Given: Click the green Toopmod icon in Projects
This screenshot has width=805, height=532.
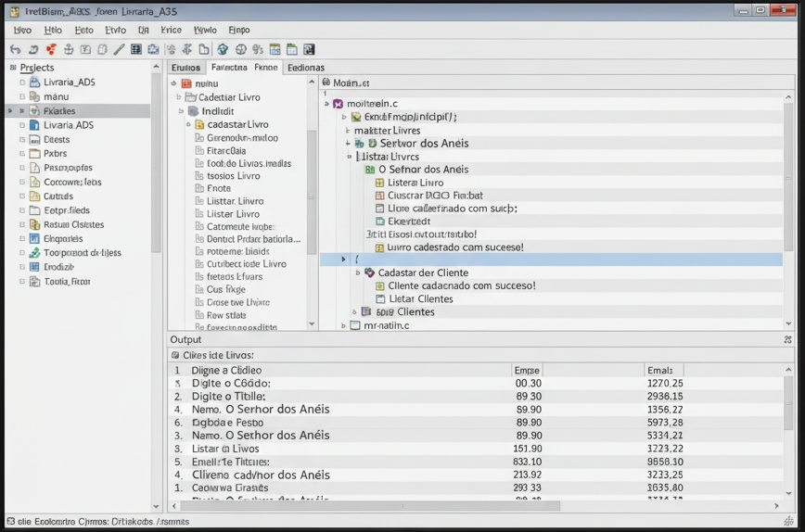Looking at the screenshot, I should 34,253.
